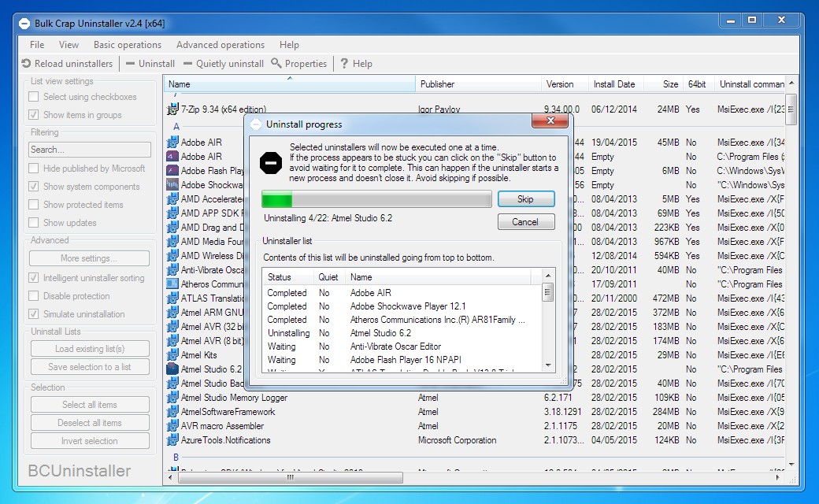Uncheck Show system components
Viewport: 819px width, 504px height.
(34, 187)
